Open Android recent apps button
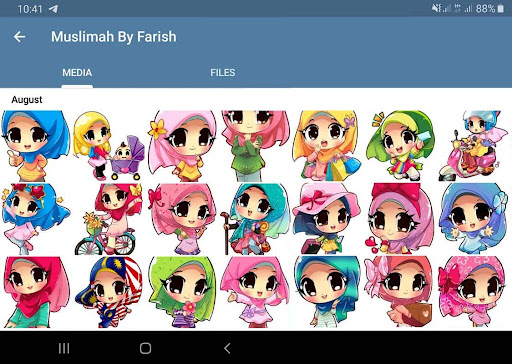Viewport: 512px width, 364px height. [x=64, y=349]
